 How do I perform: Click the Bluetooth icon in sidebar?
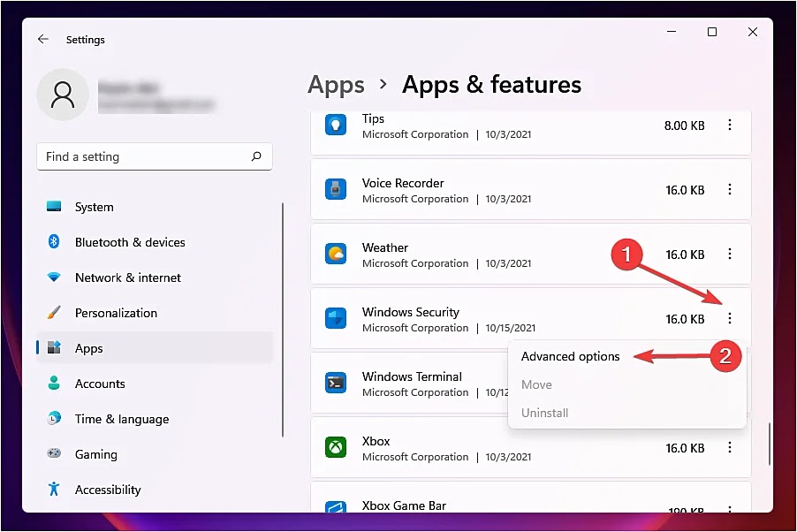[54, 241]
